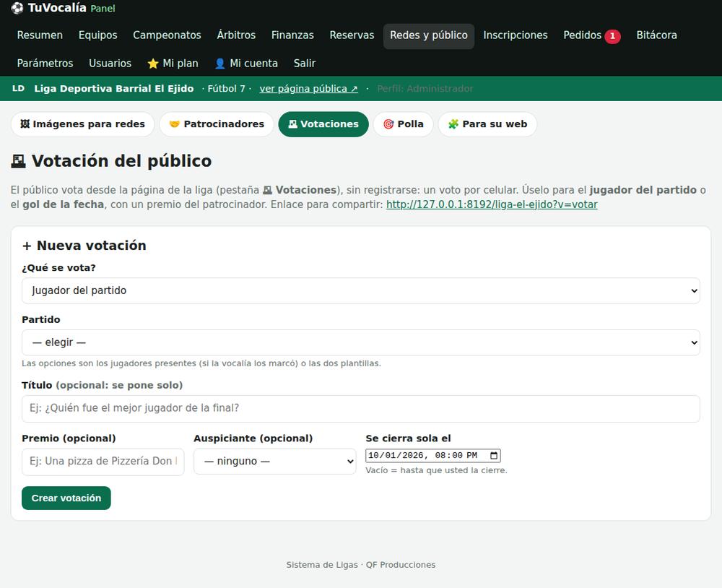Click the Crear votación button
The width and height of the screenshot is (722, 588).
(66, 498)
